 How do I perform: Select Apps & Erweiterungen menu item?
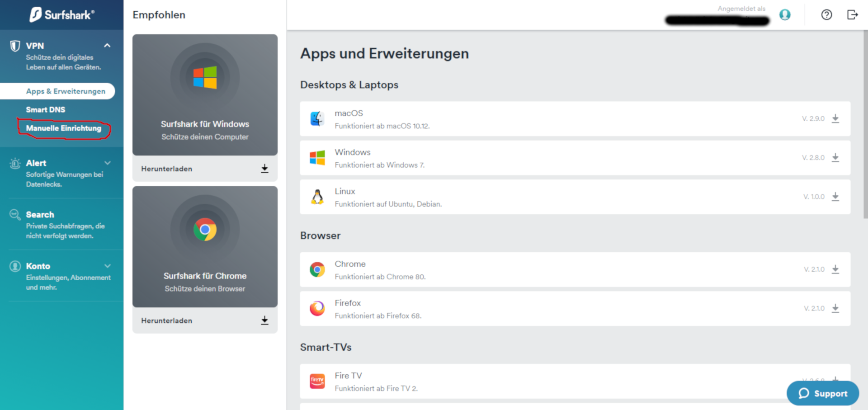click(x=66, y=91)
